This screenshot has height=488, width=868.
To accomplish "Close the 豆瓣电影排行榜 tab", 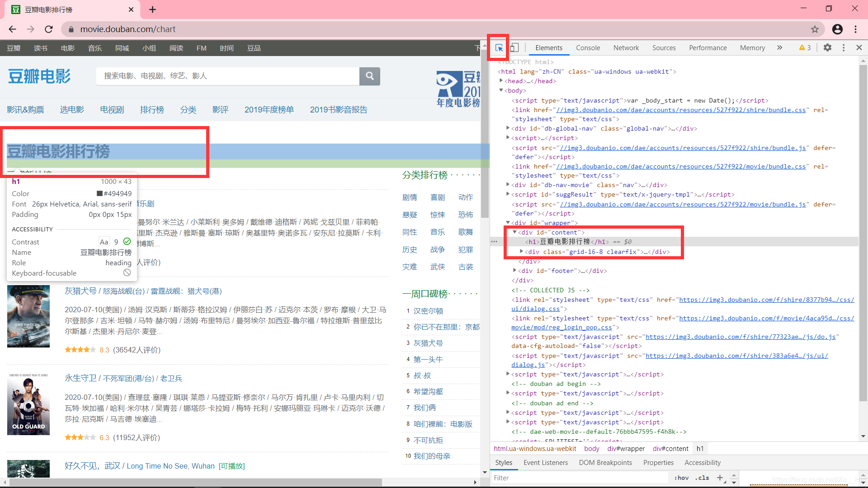I will click(x=131, y=9).
